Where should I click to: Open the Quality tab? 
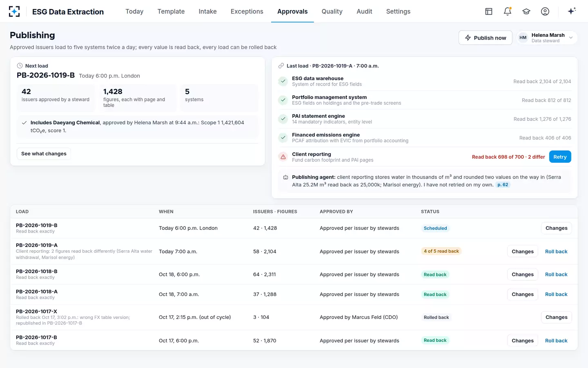click(332, 11)
